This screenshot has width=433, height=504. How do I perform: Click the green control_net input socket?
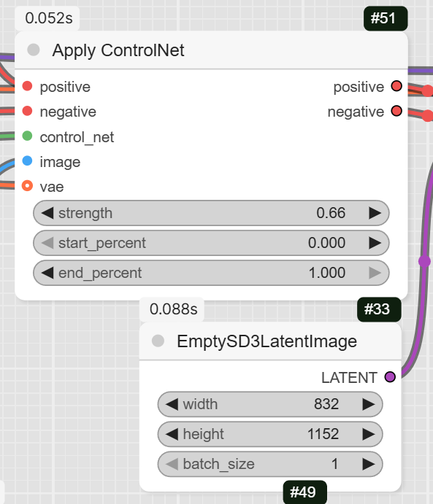point(27,136)
